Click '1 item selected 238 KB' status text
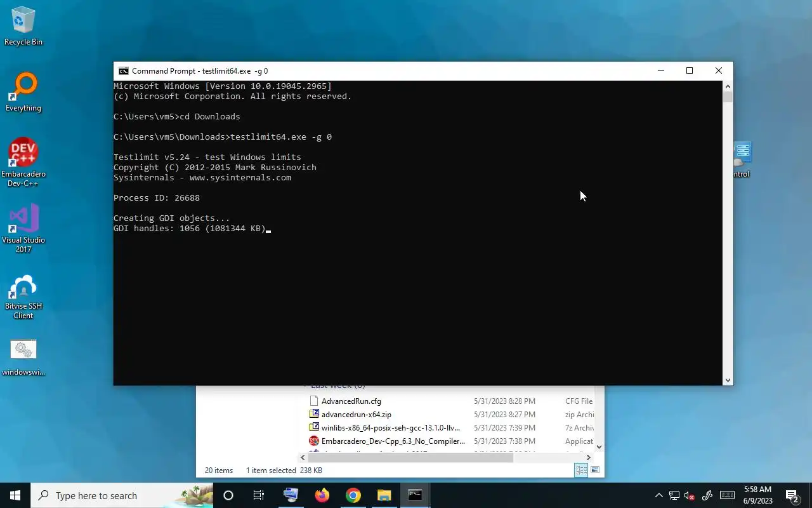 pos(284,471)
